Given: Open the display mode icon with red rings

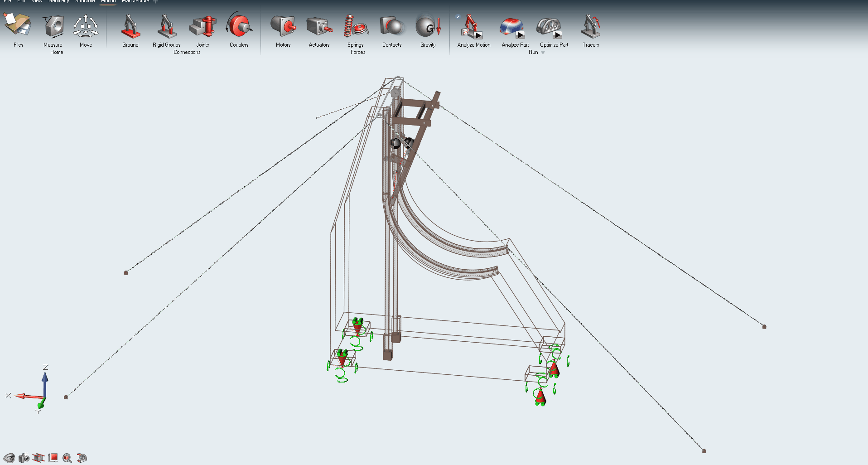Looking at the screenshot, I should (82, 458).
